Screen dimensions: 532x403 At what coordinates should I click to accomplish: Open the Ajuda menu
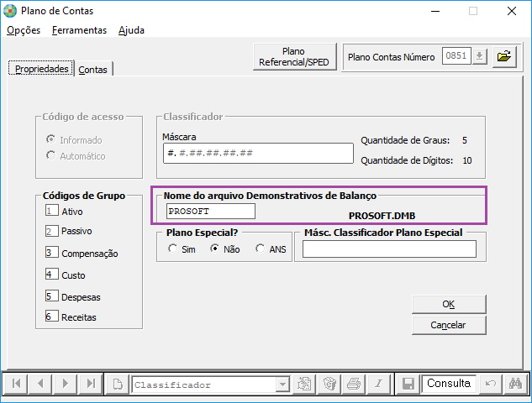(131, 30)
